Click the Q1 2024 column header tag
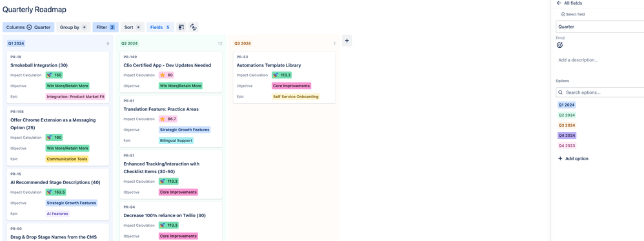This screenshot has height=241, width=644. 16,43
